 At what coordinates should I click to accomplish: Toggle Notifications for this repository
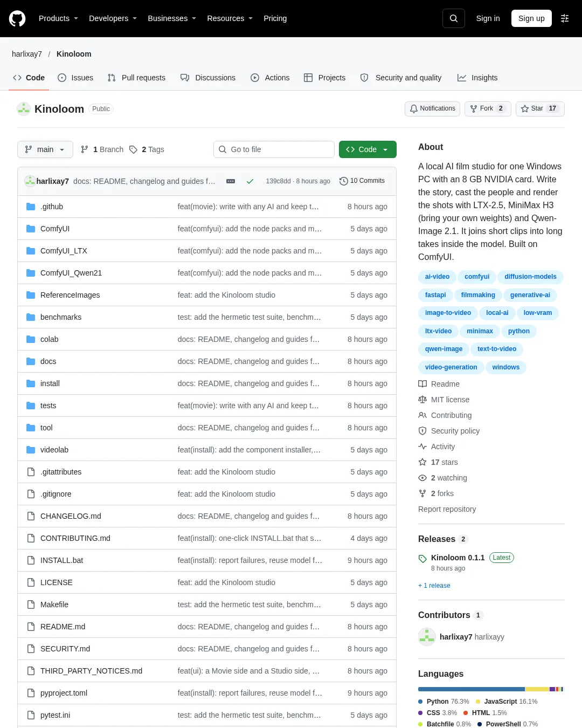(x=432, y=109)
